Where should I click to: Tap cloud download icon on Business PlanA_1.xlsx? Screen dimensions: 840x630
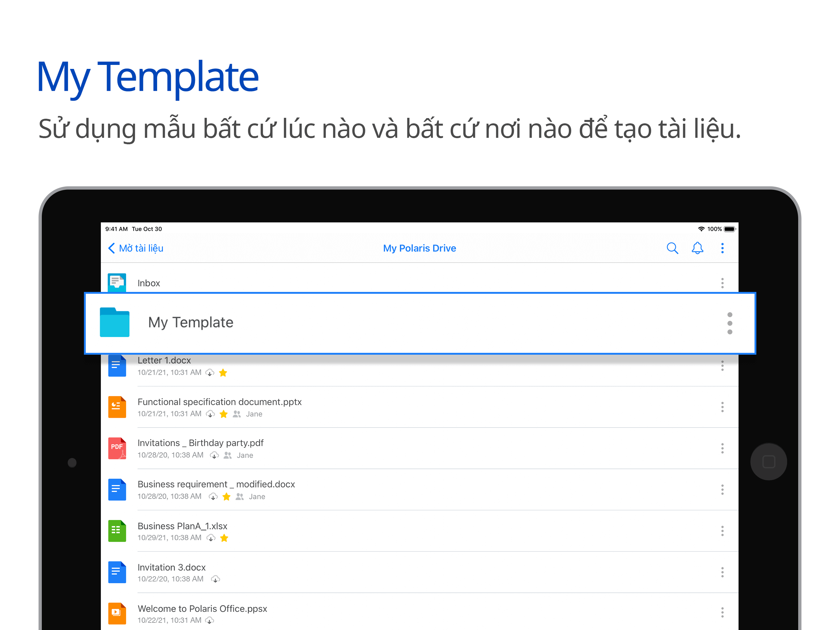click(x=211, y=538)
